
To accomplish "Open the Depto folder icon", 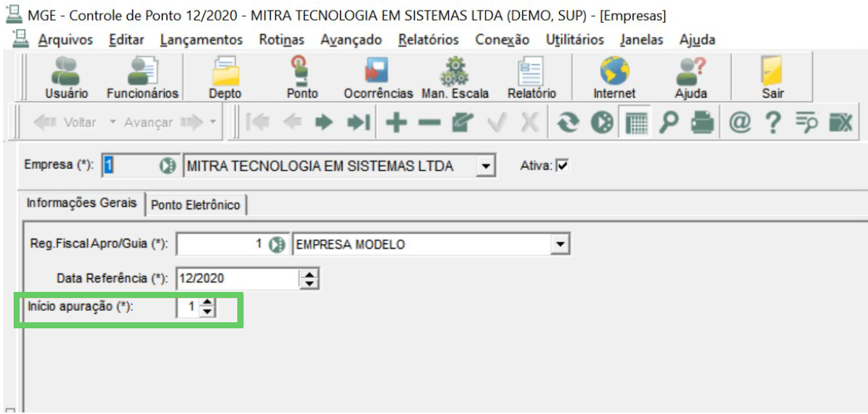I will click(x=224, y=77).
